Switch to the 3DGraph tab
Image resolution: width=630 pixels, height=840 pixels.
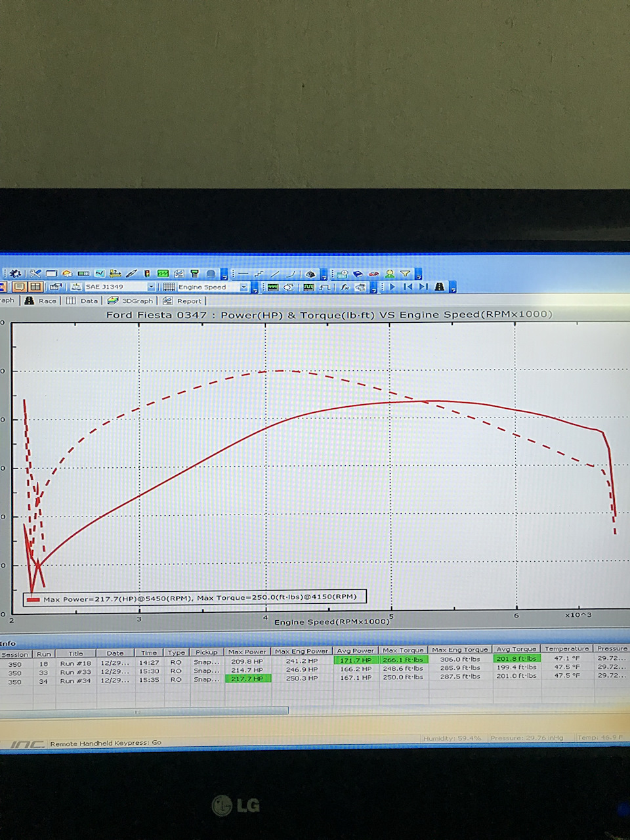pyautogui.click(x=130, y=301)
